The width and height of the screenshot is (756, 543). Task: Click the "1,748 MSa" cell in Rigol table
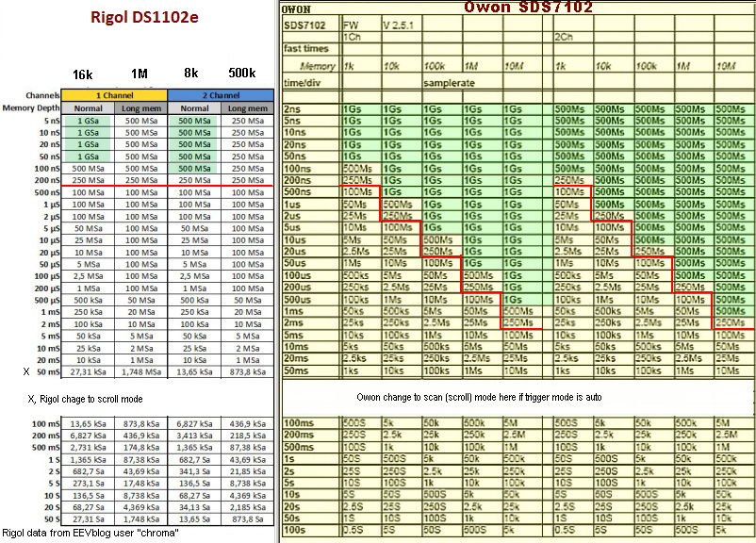pos(141,371)
